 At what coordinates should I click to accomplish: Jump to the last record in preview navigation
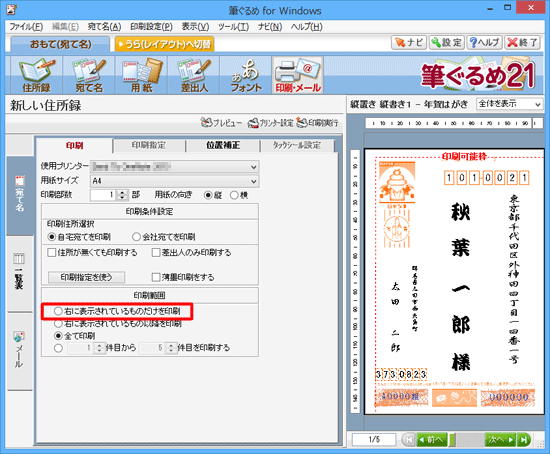(524, 440)
